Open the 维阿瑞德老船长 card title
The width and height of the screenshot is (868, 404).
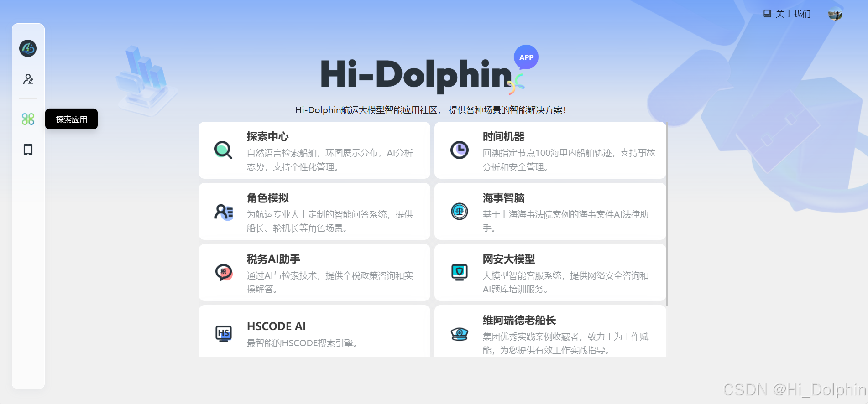pyautogui.click(x=519, y=320)
